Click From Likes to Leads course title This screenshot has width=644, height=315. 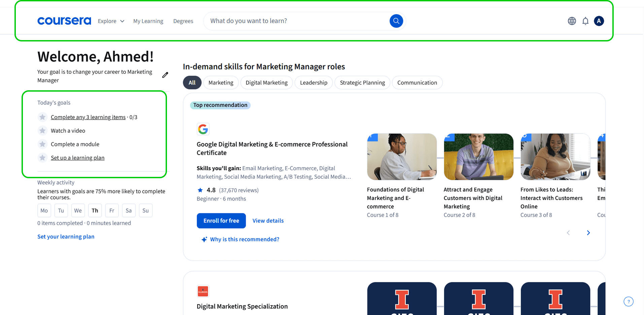click(551, 198)
